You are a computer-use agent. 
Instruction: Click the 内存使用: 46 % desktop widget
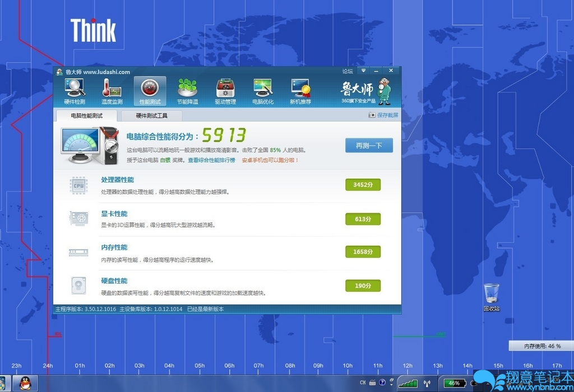pos(541,346)
